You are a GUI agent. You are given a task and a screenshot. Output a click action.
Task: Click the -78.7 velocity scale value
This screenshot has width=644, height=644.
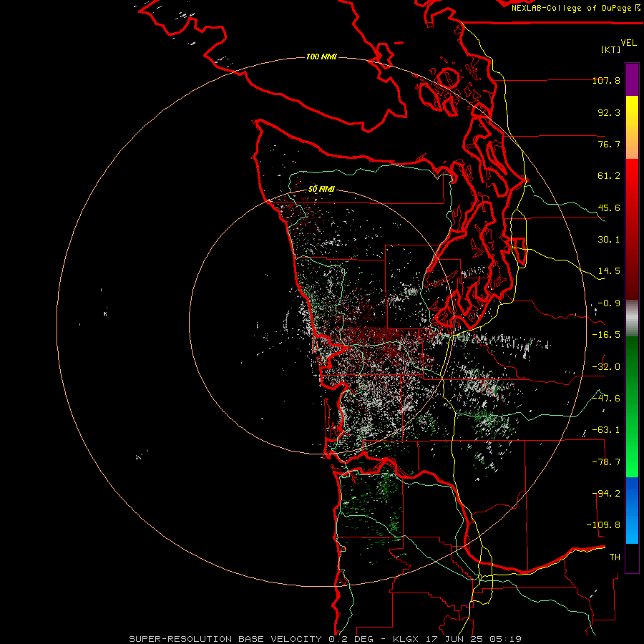[606, 462]
